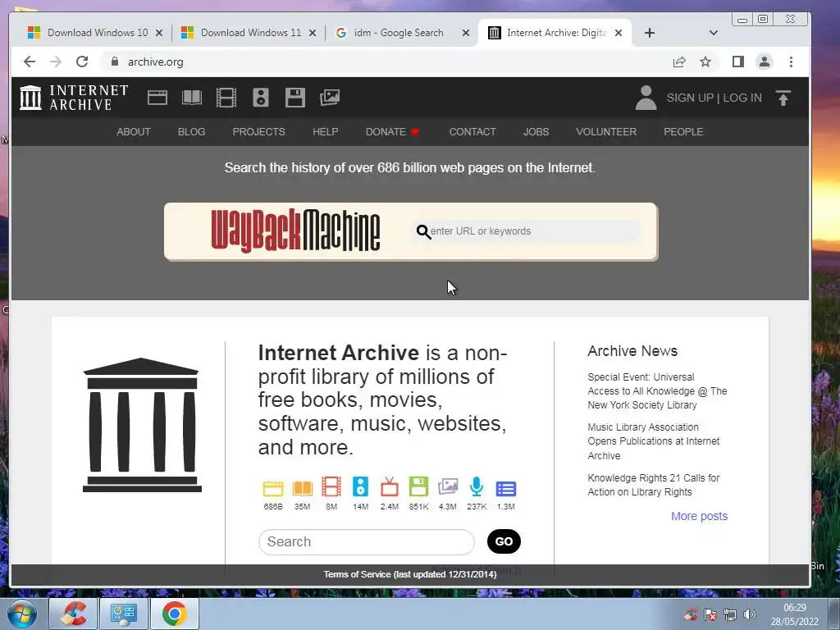This screenshot has height=630, width=840.
Task: Open the images icon labeled 4.3M
Action: (x=448, y=487)
